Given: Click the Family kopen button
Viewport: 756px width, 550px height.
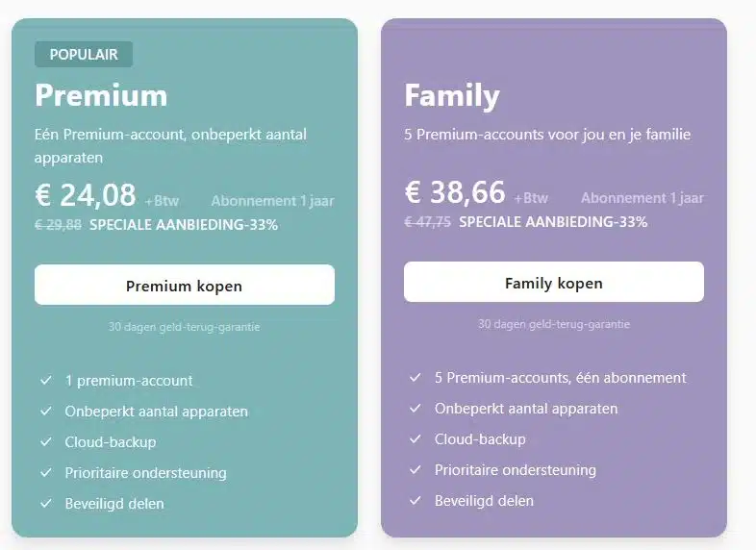Looking at the screenshot, I should [x=553, y=282].
